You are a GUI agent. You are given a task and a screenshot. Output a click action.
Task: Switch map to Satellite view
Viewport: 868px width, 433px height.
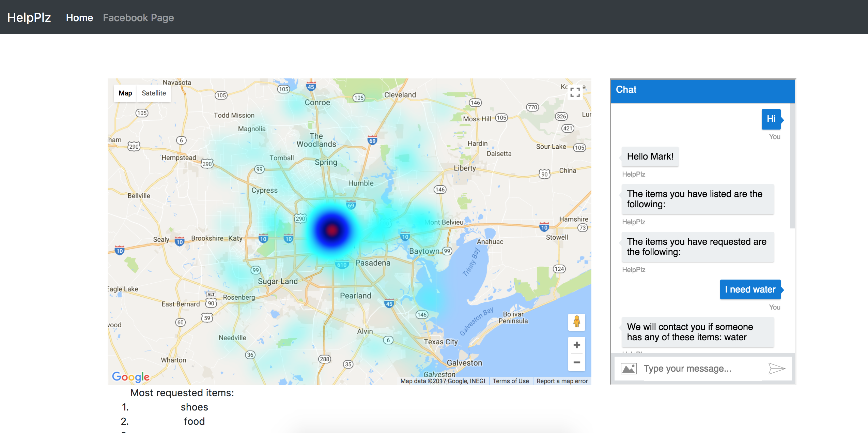click(x=154, y=93)
